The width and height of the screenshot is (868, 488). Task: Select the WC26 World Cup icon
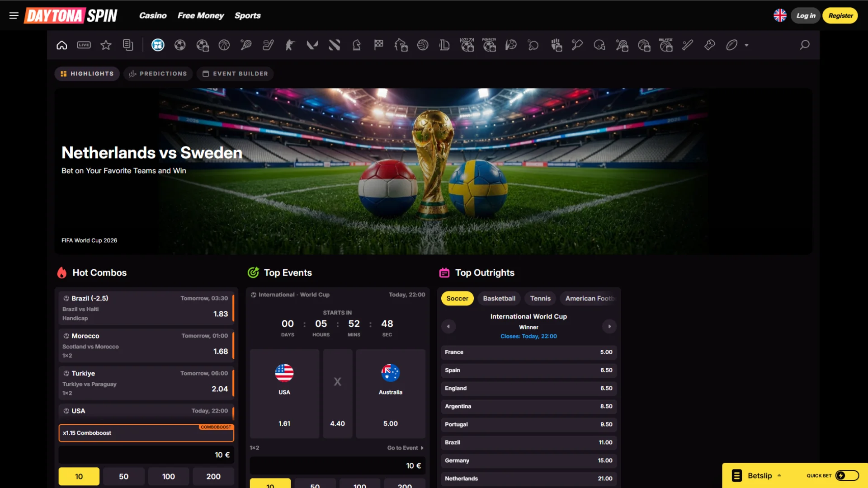click(158, 45)
